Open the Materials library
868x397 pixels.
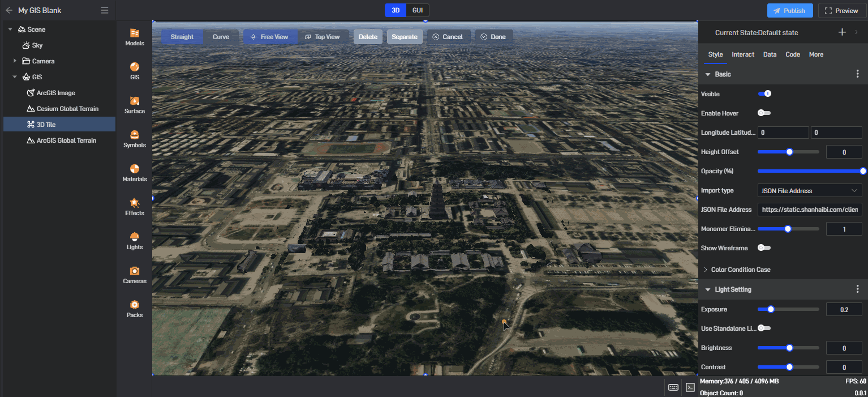tap(135, 173)
